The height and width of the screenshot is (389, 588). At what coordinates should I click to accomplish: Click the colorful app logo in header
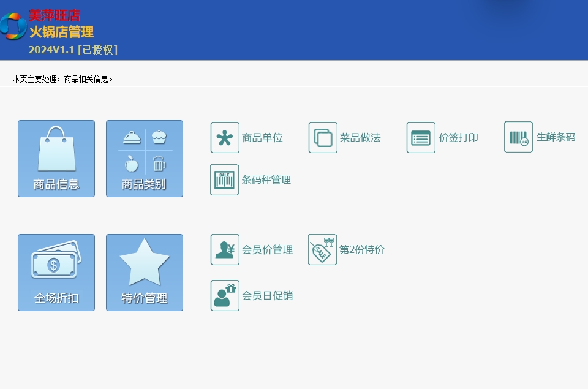pyautogui.click(x=12, y=26)
